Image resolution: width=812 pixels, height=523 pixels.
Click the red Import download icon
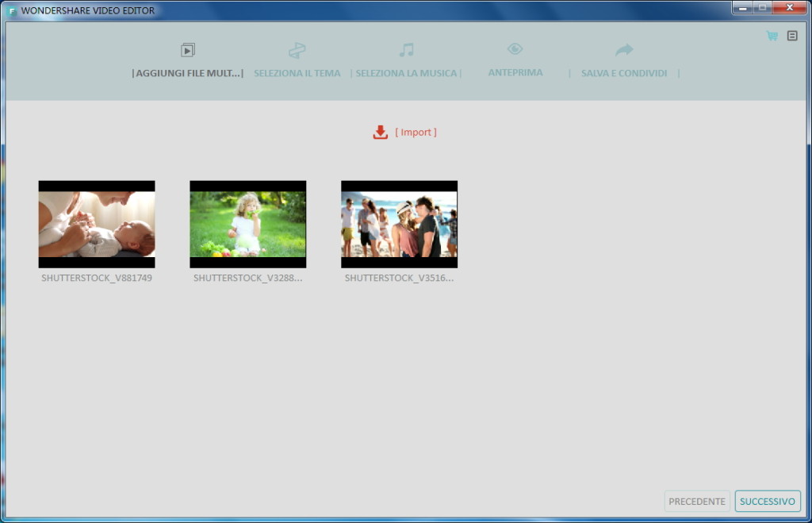point(381,133)
